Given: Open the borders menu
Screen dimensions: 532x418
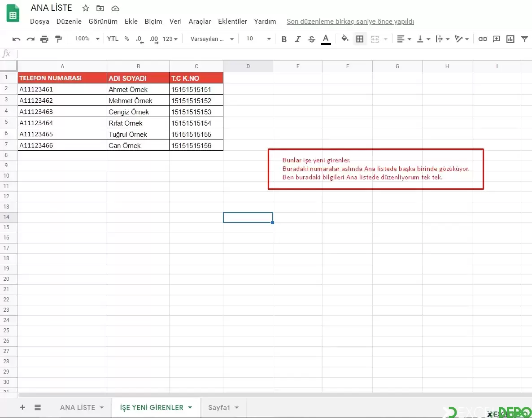Looking at the screenshot, I should pos(360,39).
